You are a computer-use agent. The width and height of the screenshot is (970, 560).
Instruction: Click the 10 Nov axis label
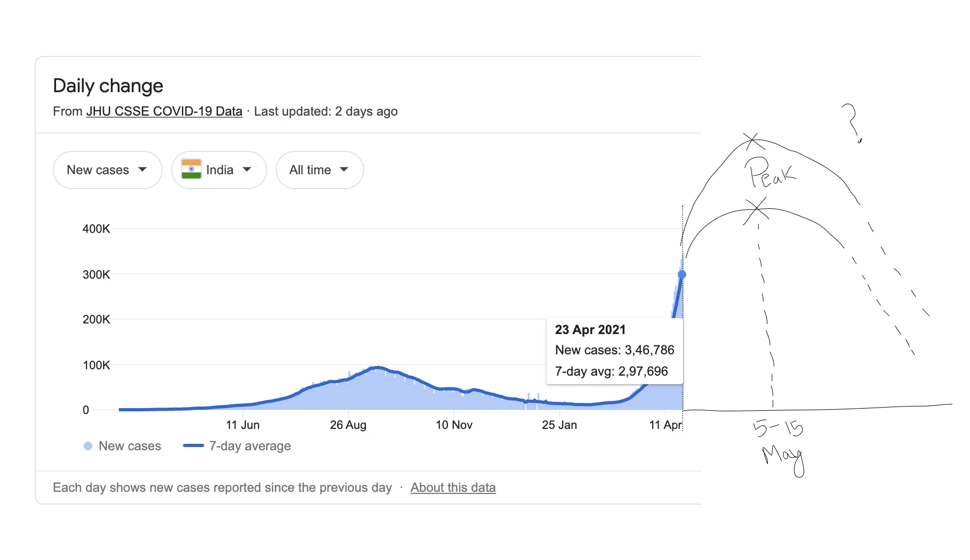point(454,425)
